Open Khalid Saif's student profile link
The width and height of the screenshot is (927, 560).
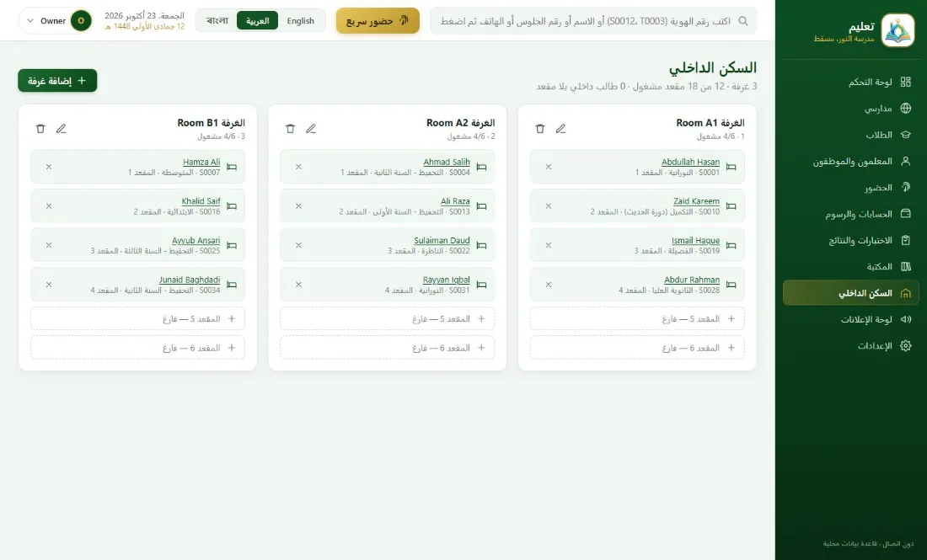click(201, 201)
